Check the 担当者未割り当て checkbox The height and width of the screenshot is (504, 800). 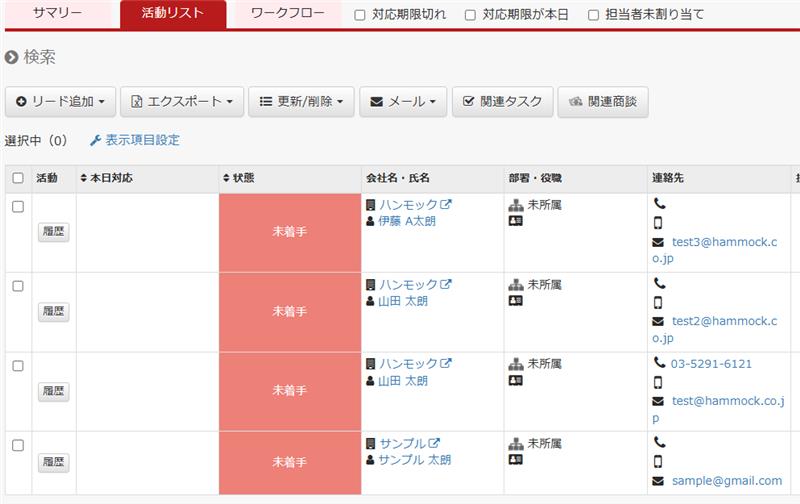(x=594, y=15)
